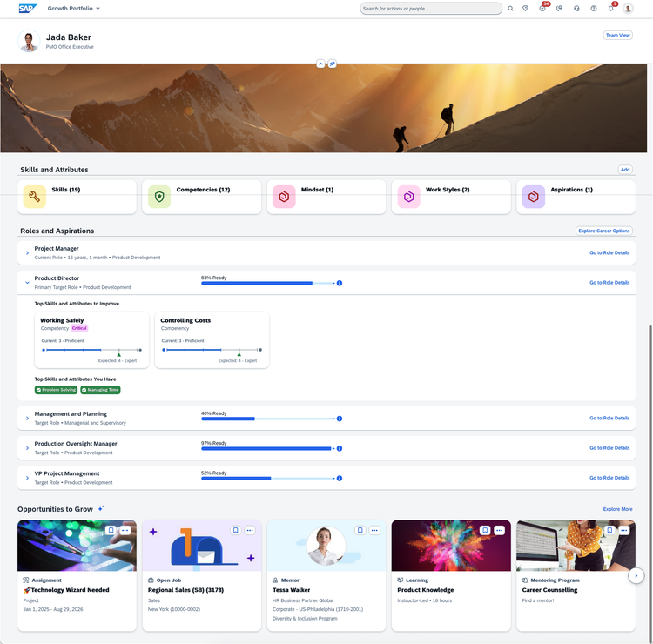Open the Competencies (12) tile
The width and height of the screenshot is (653, 644).
pos(202,197)
